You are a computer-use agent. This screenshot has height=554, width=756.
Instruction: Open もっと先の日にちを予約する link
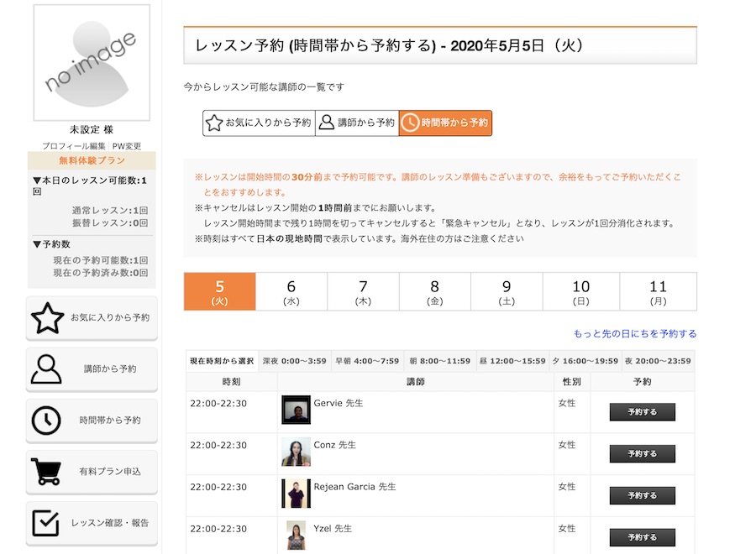pyautogui.click(x=634, y=333)
